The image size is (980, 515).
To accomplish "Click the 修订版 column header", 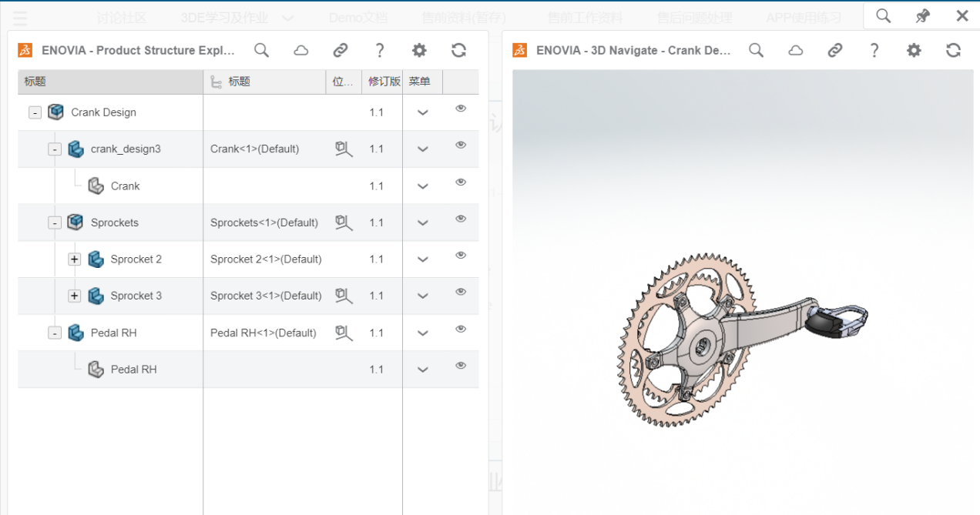I will (384, 82).
